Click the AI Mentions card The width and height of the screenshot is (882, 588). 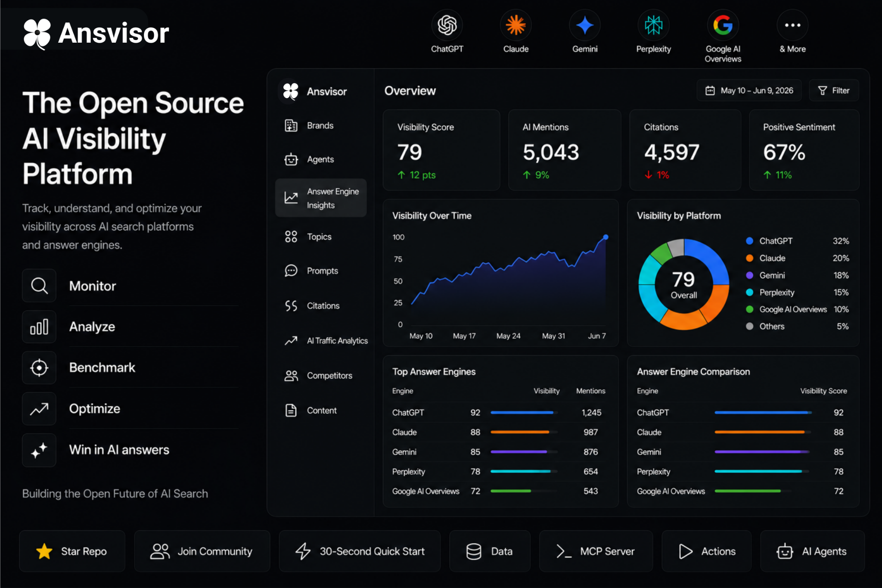[x=565, y=150]
